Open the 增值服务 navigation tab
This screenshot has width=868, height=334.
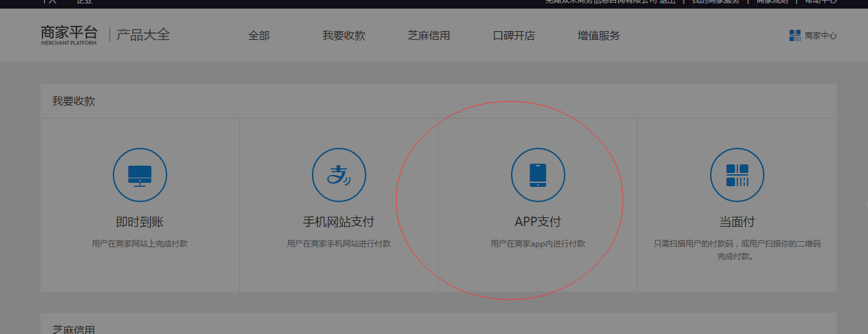599,36
